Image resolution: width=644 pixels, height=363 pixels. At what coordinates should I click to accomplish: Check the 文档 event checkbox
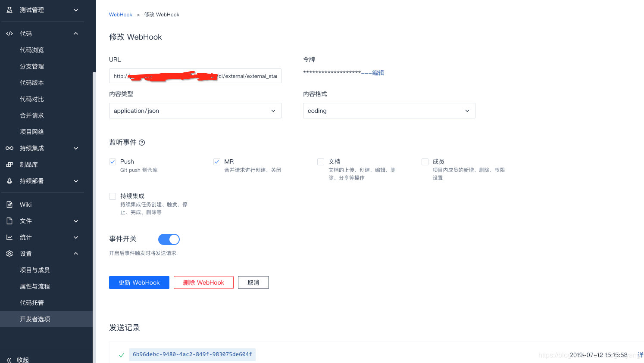pos(321,162)
